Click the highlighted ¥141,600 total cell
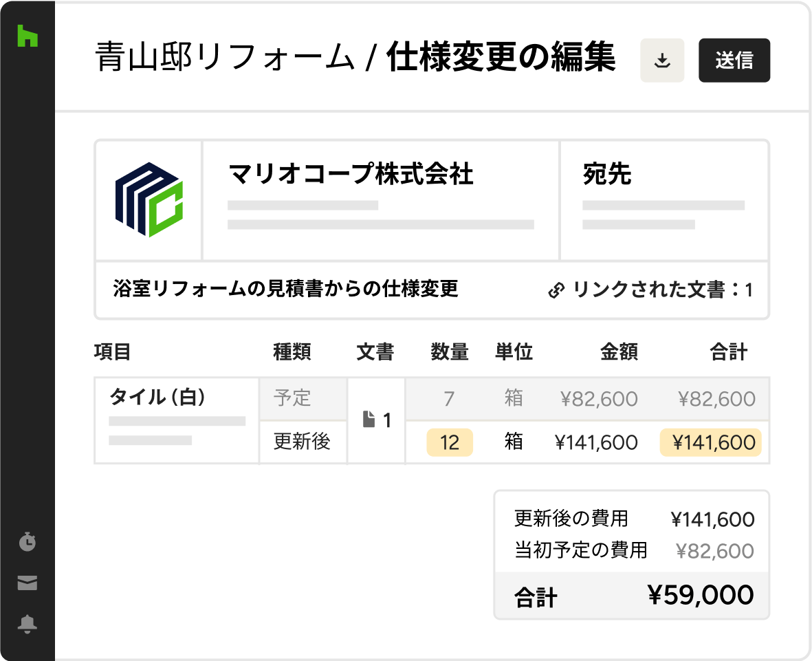This screenshot has height=661, width=812. tap(710, 442)
